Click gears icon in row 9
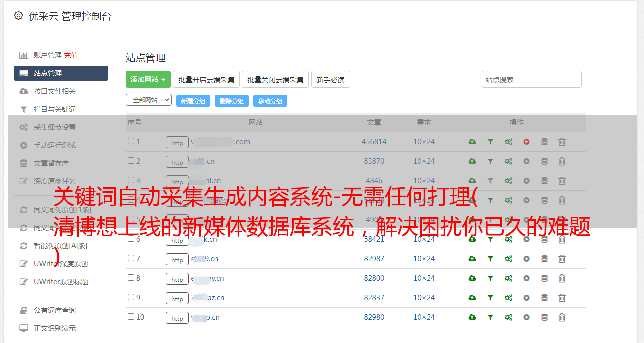Viewport: 644px width, 343px height. [508, 298]
